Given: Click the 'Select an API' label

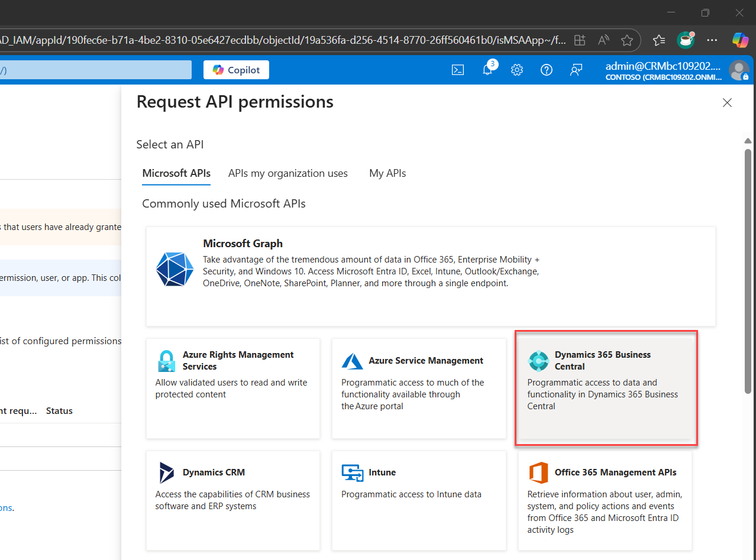Looking at the screenshot, I should (170, 145).
